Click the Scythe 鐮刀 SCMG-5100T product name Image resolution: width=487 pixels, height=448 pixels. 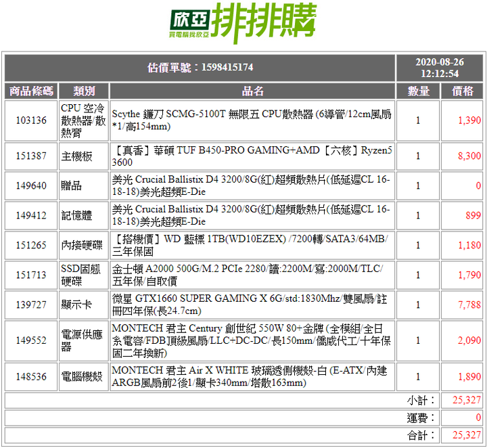click(252, 120)
